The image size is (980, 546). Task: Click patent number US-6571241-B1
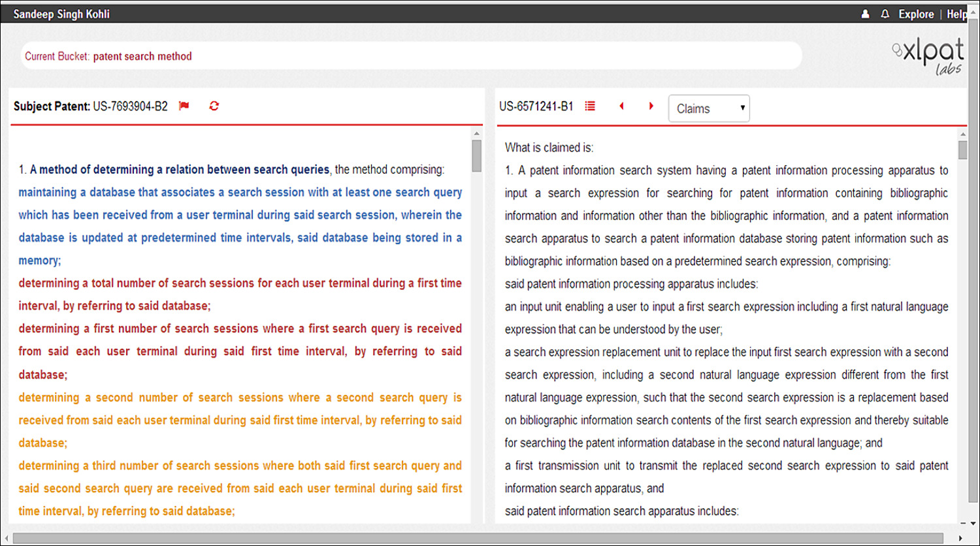click(536, 106)
